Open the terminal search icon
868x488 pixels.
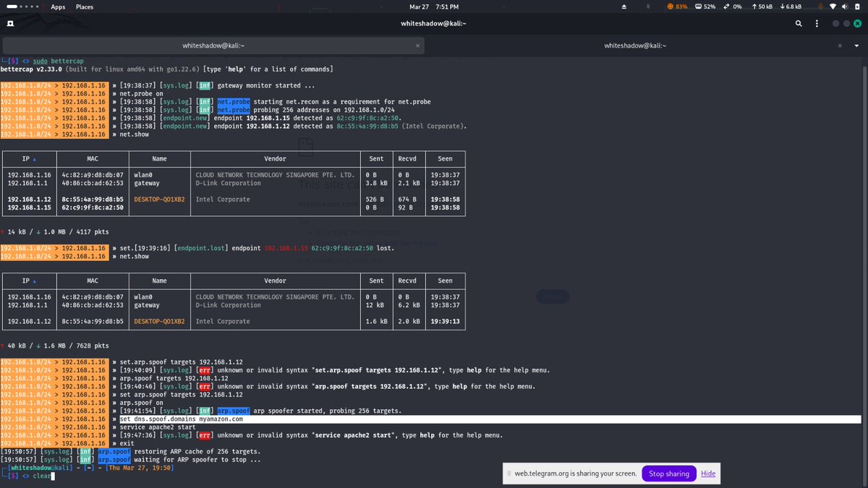(799, 24)
